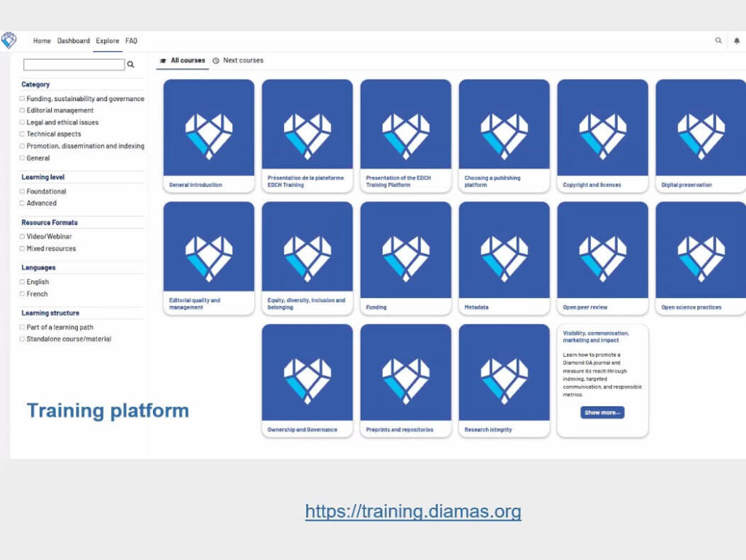Open the Digital preservation course card
Viewport: 746px width, 560px height.
[x=701, y=135]
